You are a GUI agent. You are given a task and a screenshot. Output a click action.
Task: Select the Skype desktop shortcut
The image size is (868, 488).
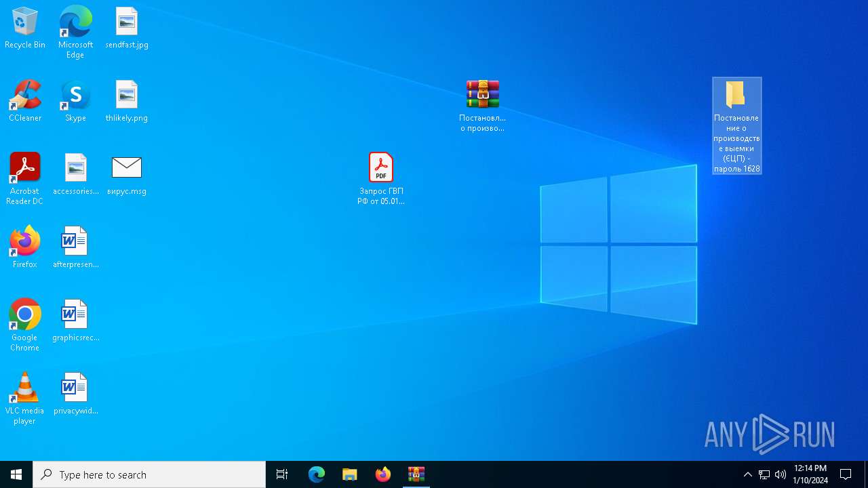coord(75,102)
